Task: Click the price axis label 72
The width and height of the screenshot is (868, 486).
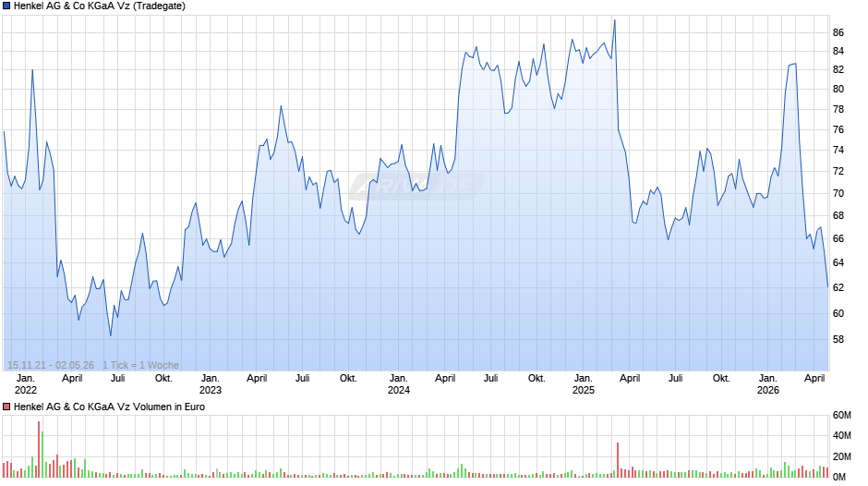Action: tap(838, 171)
